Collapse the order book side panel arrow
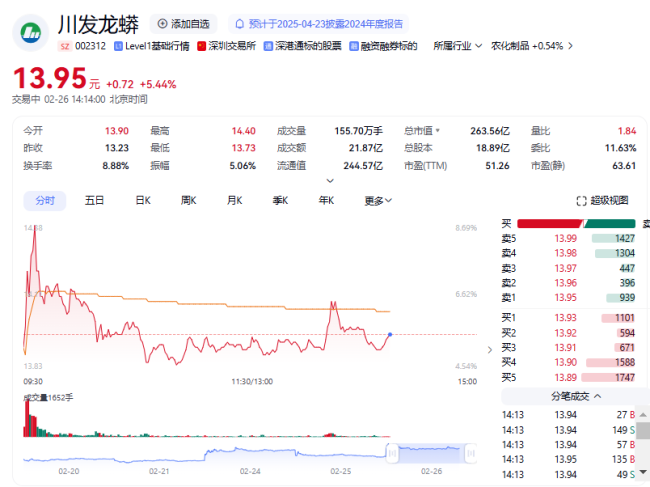Image resolution: width=650 pixels, height=487 pixels. 490,350
